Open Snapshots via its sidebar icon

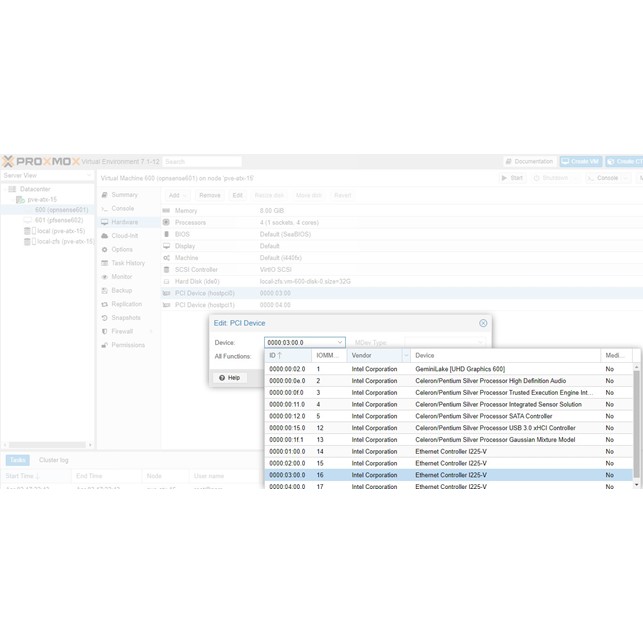[x=105, y=318]
